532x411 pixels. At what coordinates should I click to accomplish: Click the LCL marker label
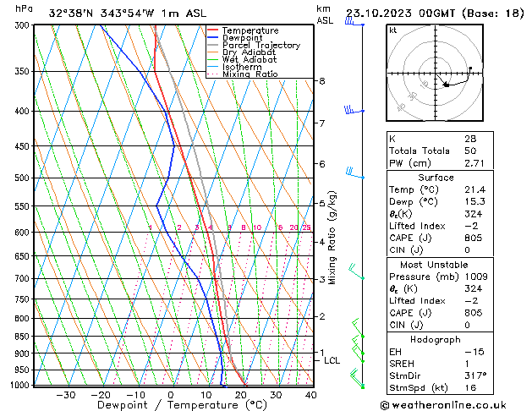(x=332, y=360)
